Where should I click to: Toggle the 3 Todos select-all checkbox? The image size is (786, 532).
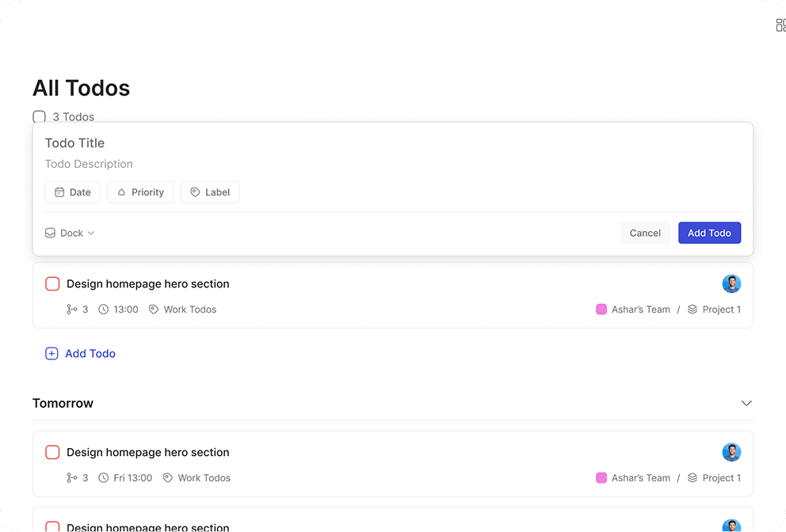coord(39,116)
